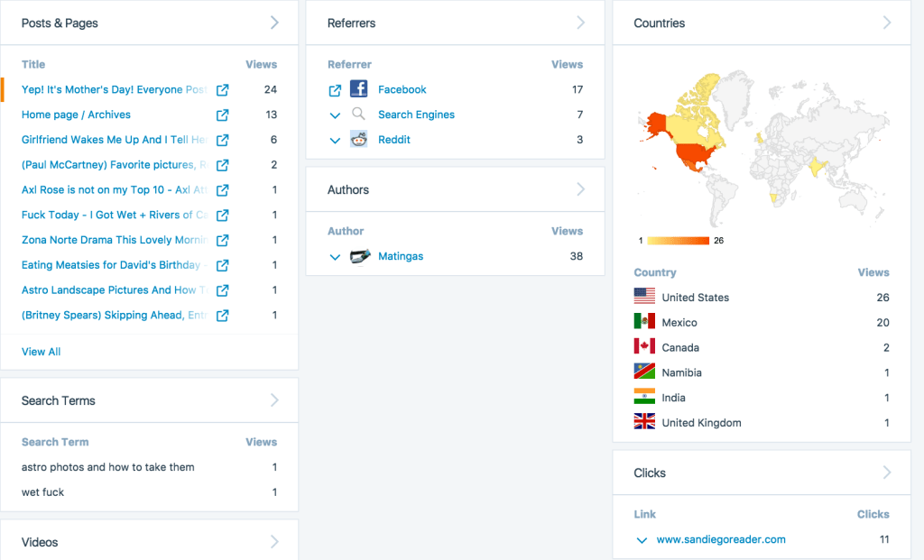Click the Mexico flag icon
The image size is (924, 560).
[x=644, y=322]
